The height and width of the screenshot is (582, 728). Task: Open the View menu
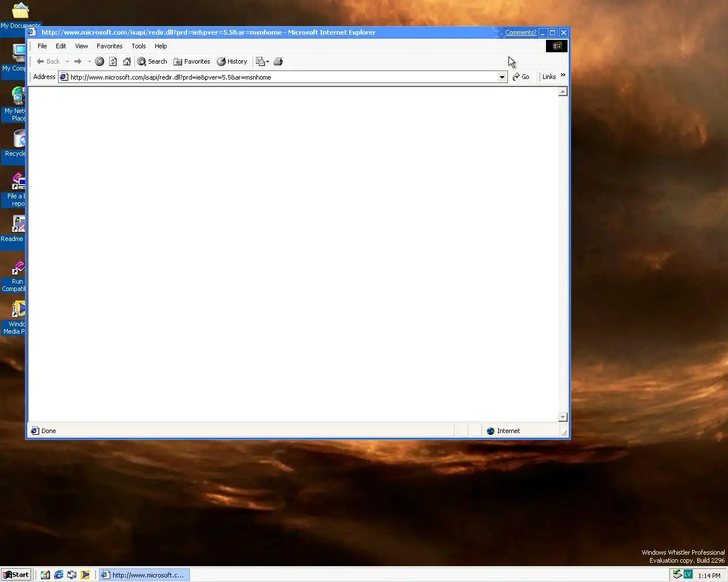[81, 46]
